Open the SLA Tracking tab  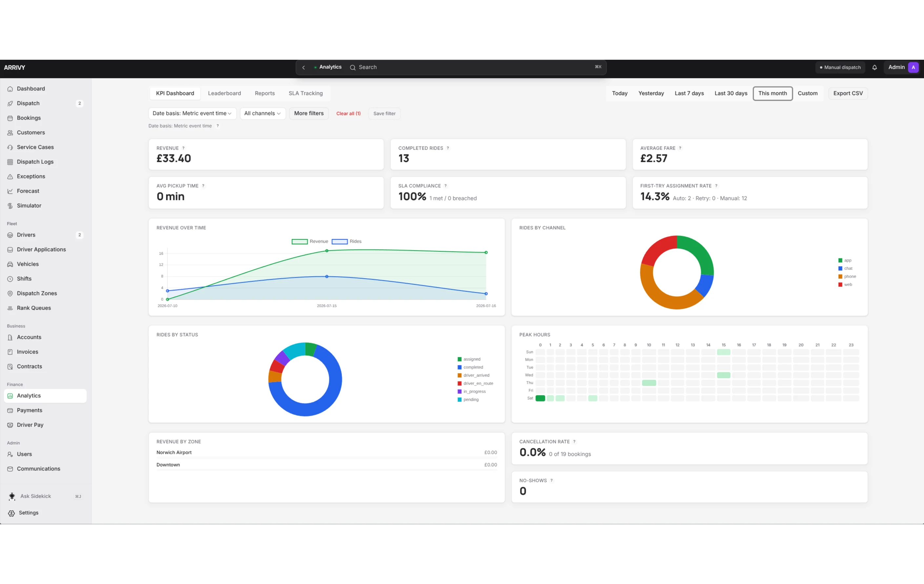pyautogui.click(x=305, y=93)
